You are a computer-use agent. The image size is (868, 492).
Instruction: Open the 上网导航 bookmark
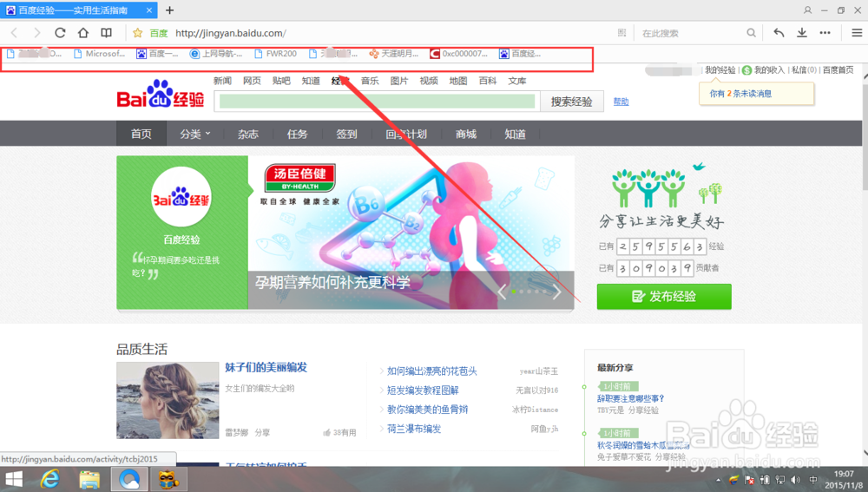[216, 54]
